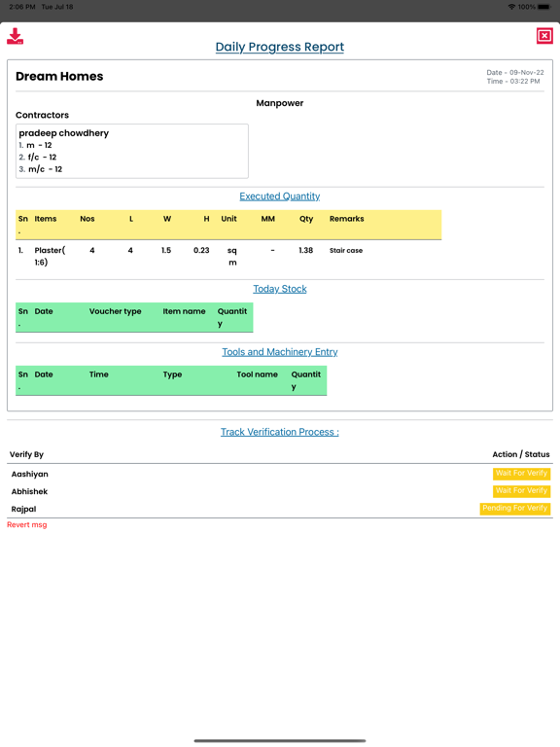Image resolution: width=560 pixels, height=747 pixels.
Task: Select the Date - 09-Nov-22 text
Action: click(x=515, y=72)
